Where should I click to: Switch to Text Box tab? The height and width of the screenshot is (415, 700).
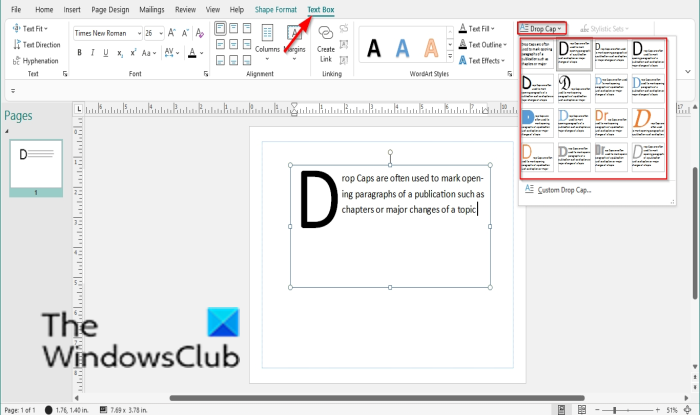[x=321, y=9]
